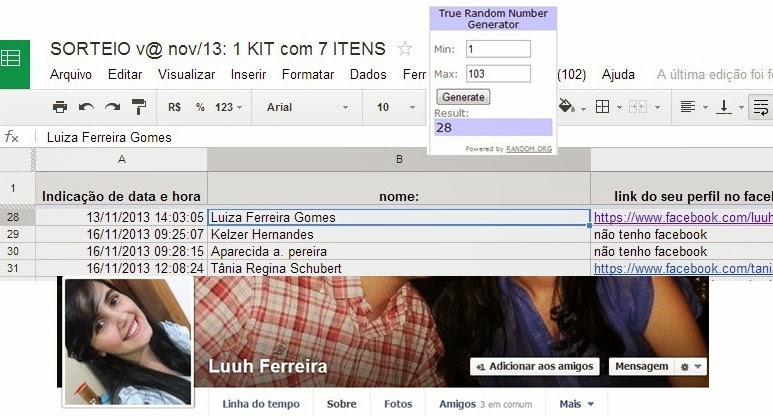
Task: Click the Mensagem button
Action: 641,366
